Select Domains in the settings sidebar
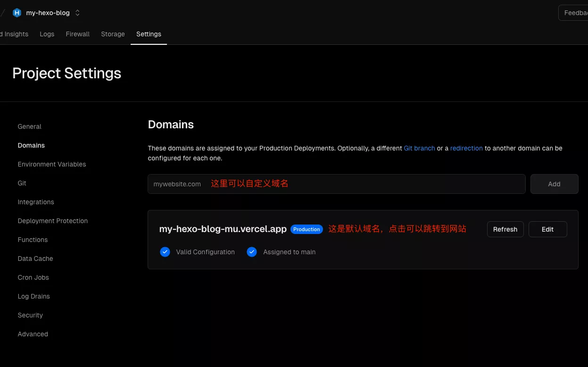 tap(31, 145)
